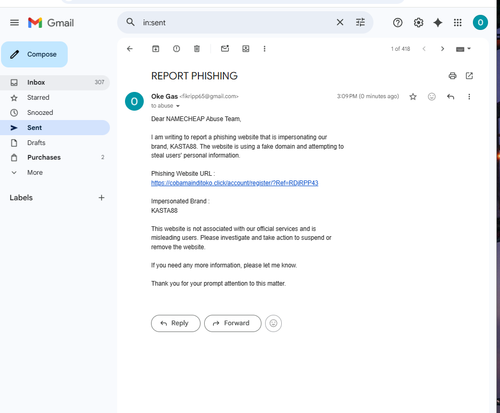The width and height of the screenshot is (500, 413).
Task: Click the Gmail logo
Action: click(51, 23)
